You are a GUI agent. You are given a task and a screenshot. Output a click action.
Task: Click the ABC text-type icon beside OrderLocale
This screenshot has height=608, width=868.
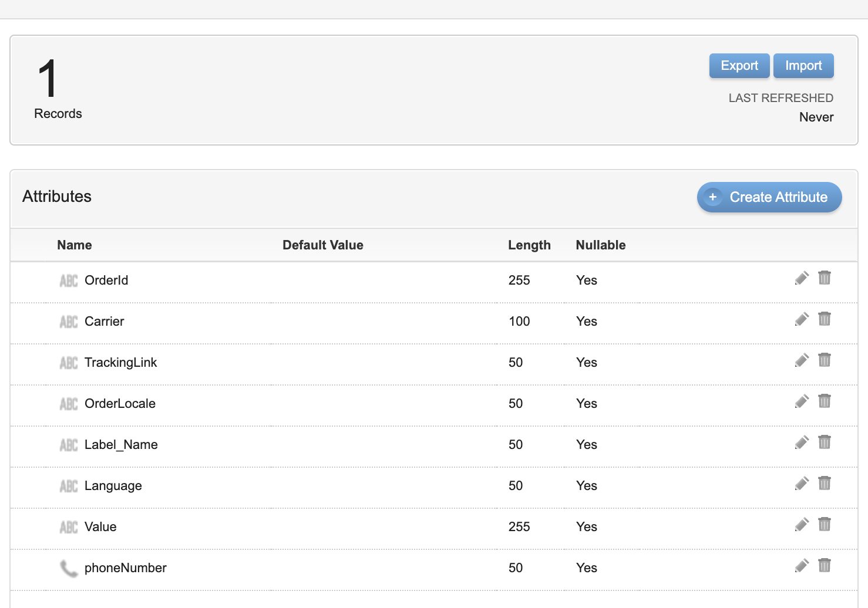click(69, 404)
